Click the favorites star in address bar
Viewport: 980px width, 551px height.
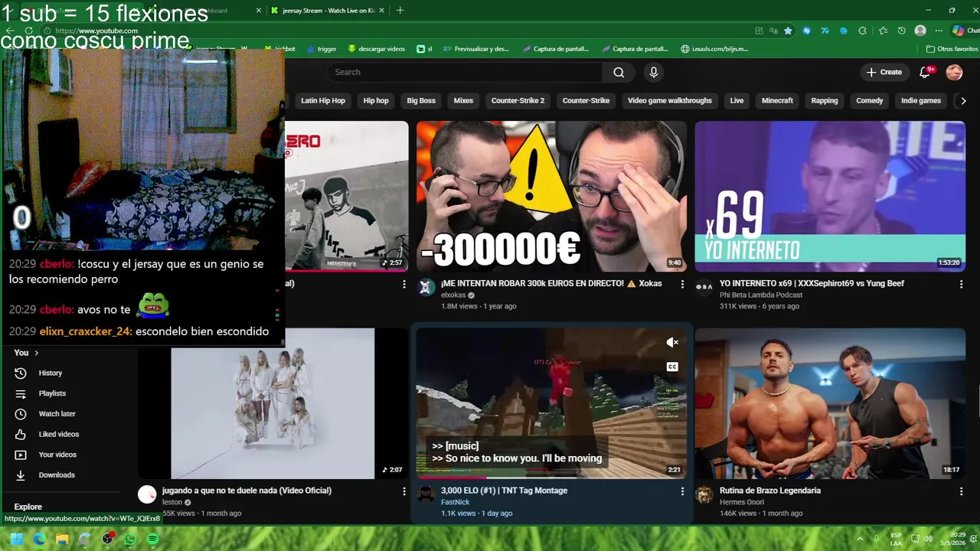click(788, 31)
